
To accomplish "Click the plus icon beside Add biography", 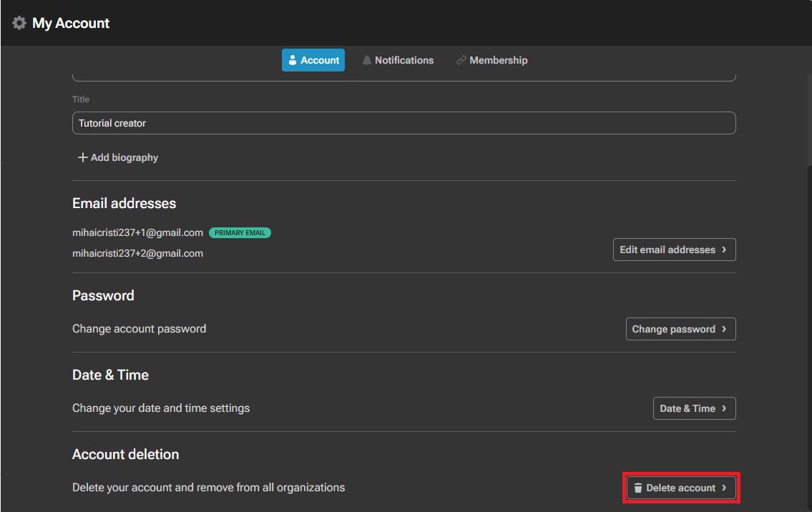I will pyautogui.click(x=82, y=157).
